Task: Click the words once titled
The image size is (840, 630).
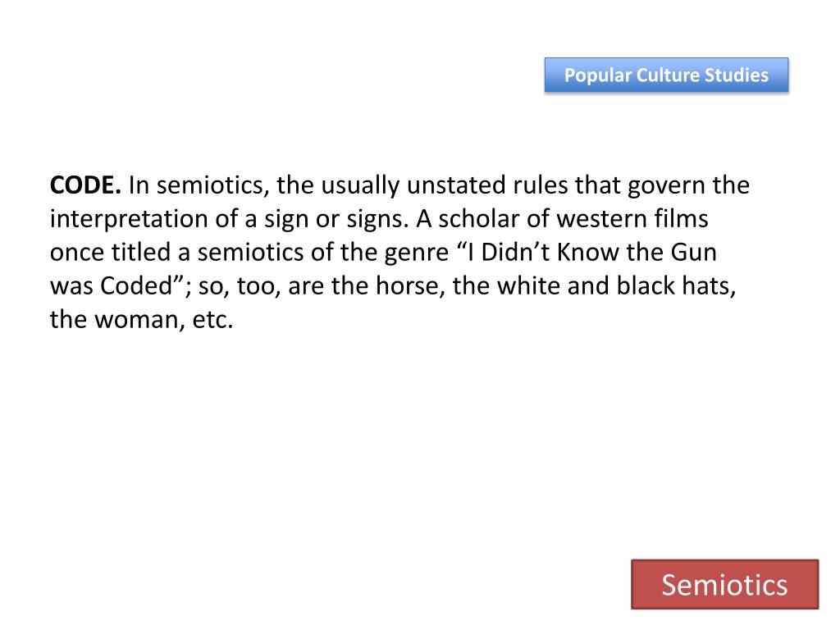Action: (x=111, y=253)
